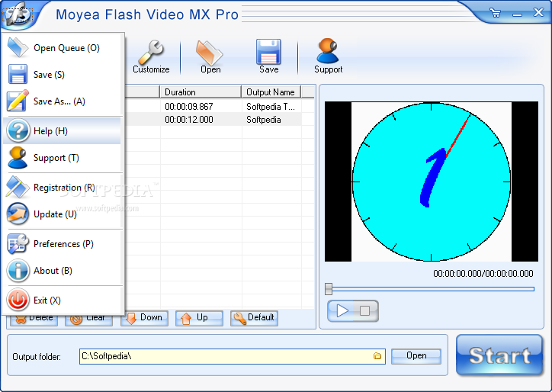Click the Open folder toolbar icon

(210, 56)
